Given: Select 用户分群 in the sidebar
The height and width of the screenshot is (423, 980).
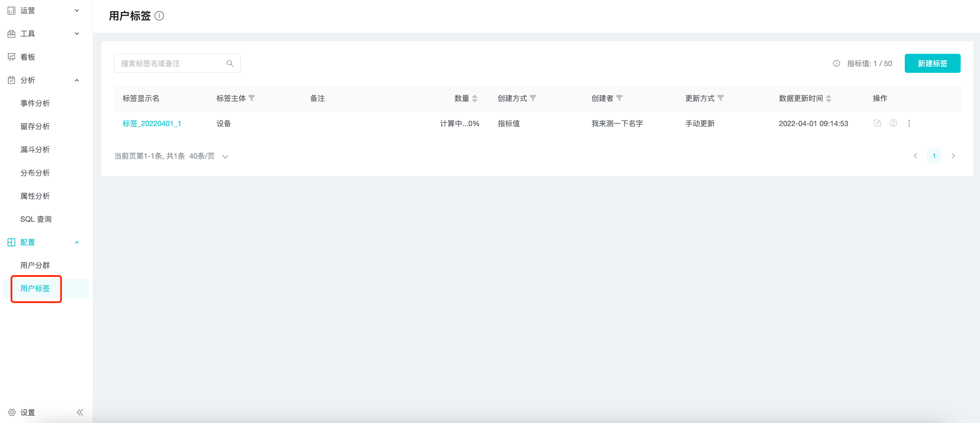Looking at the screenshot, I should (x=35, y=265).
